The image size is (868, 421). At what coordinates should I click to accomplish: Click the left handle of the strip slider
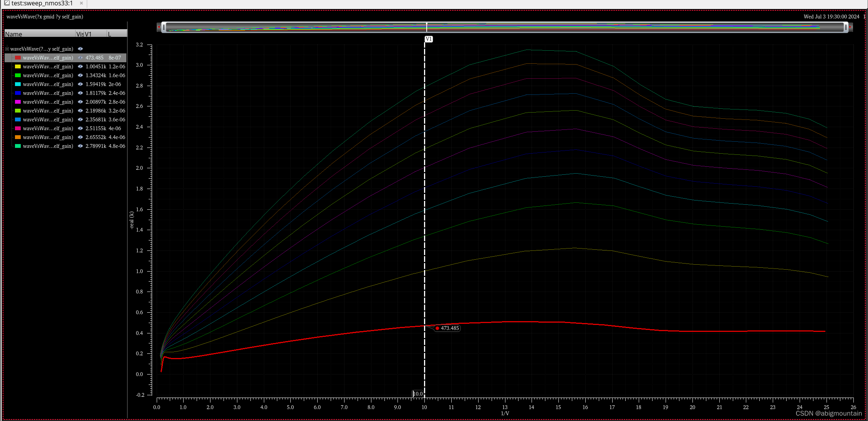(x=164, y=27)
